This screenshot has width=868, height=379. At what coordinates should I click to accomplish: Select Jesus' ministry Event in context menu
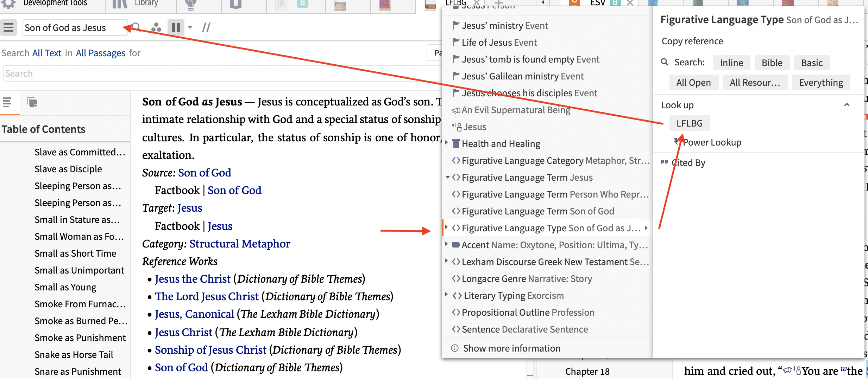point(505,26)
